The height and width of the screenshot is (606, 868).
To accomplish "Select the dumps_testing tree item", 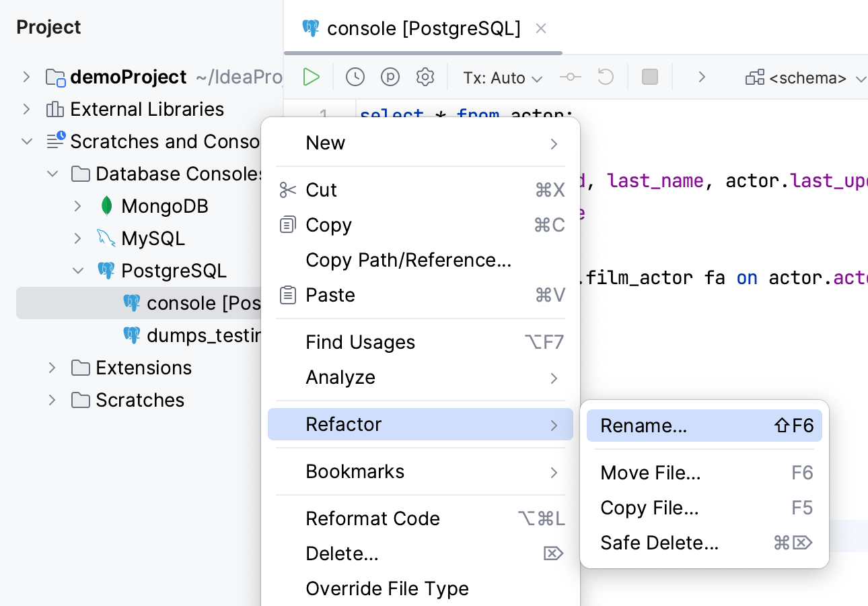I will click(139, 335).
